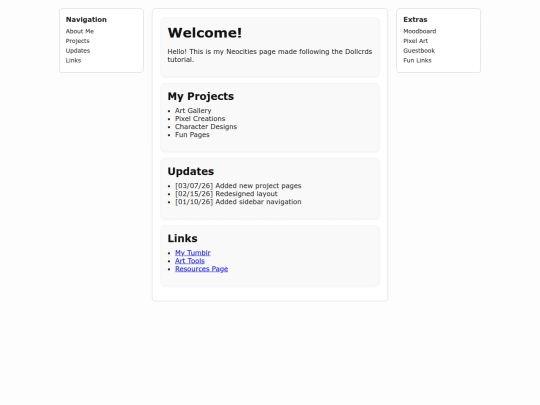The image size is (540, 405).
Task: Click the Links section heading
Action: [x=183, y=238]
